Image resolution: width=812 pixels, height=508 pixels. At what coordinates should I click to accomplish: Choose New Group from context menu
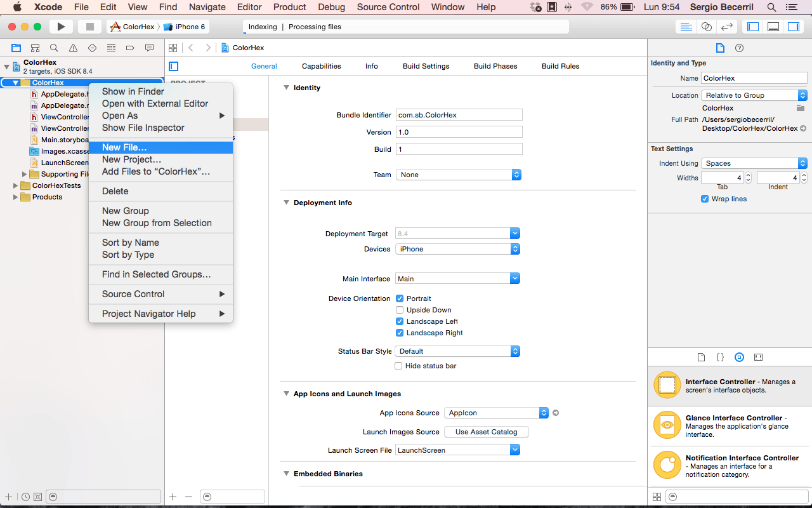click(x=161, y=211)
